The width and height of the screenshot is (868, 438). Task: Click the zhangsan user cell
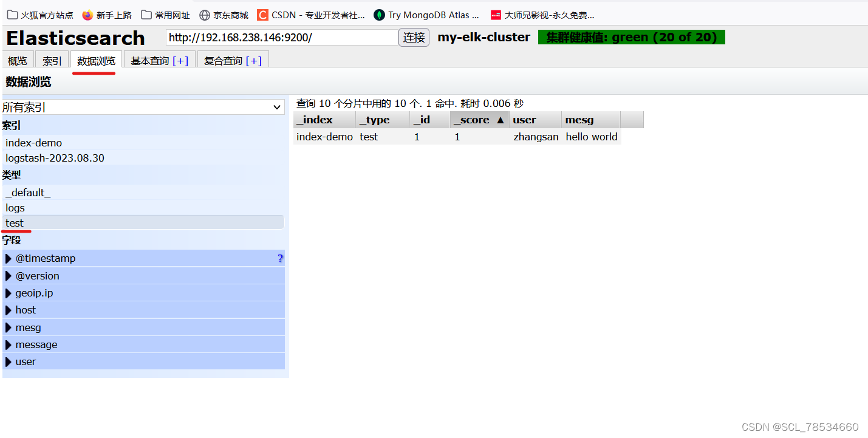tap(536, 137)
